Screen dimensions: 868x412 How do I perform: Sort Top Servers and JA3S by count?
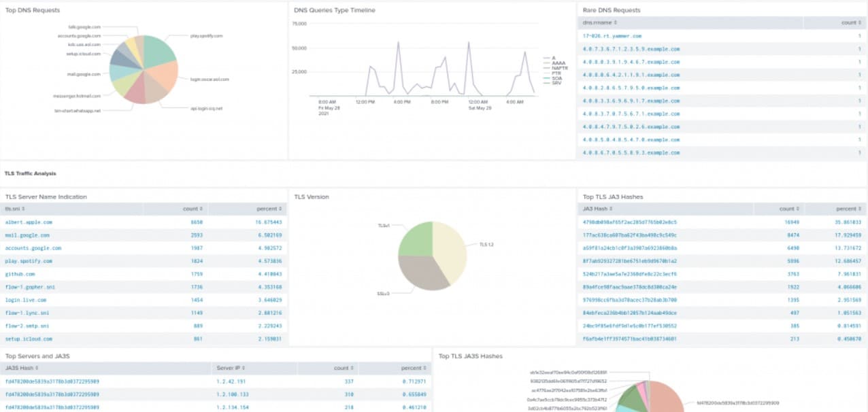(x=344, y=368)
